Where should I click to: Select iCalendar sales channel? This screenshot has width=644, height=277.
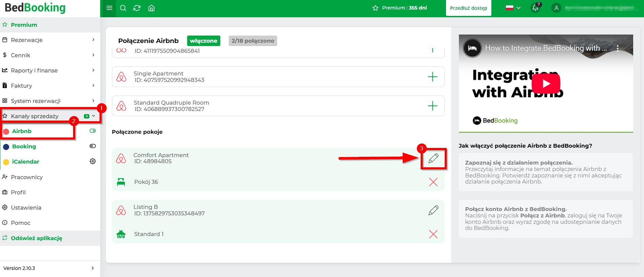(26, 162)
